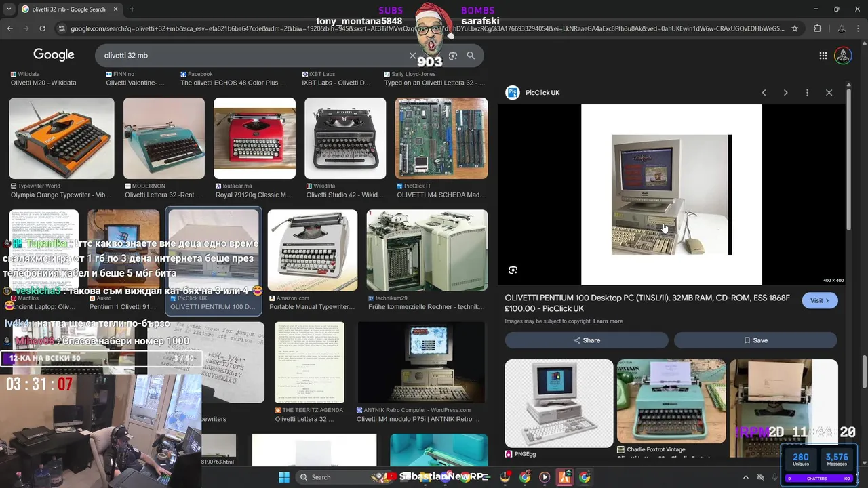Go back to previous page

click(9, 28)
